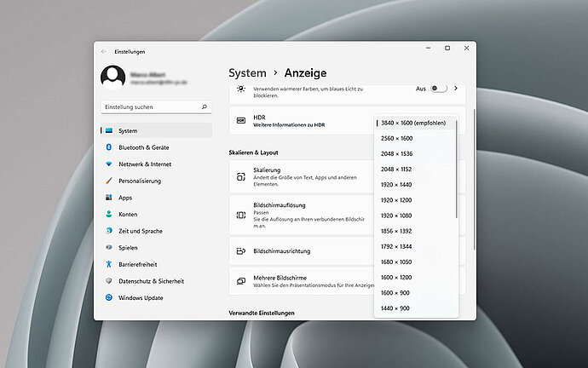Screen dimensions: 588x368
Task: Pick 1920 × 1440 resolution
Action: (x=415, y=184)
